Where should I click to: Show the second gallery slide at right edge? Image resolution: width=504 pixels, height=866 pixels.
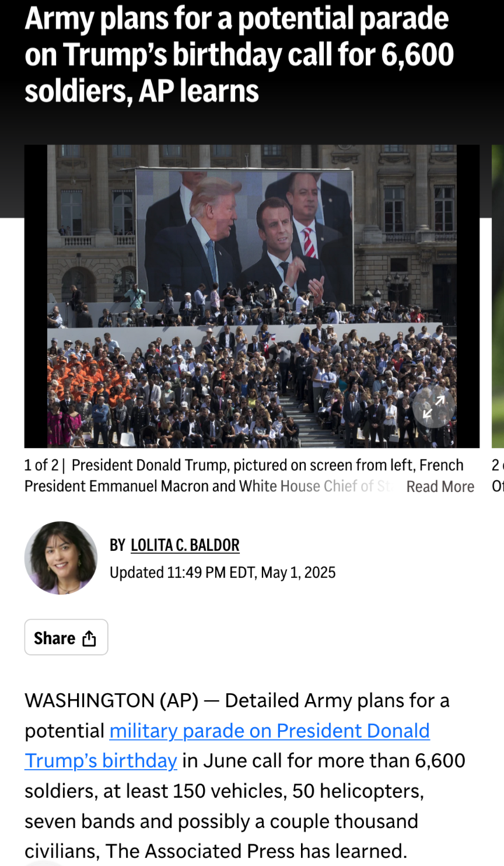498,296
